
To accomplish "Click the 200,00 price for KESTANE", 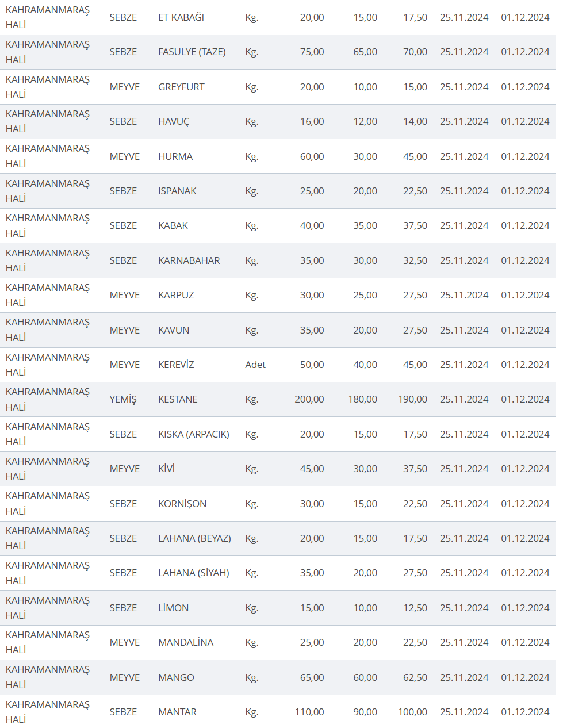I will [309, 399].
